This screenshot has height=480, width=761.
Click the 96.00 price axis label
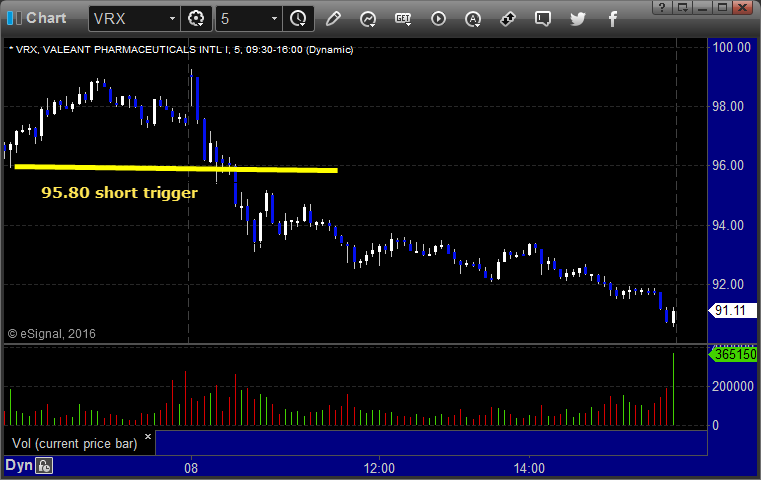pos(728,166)
